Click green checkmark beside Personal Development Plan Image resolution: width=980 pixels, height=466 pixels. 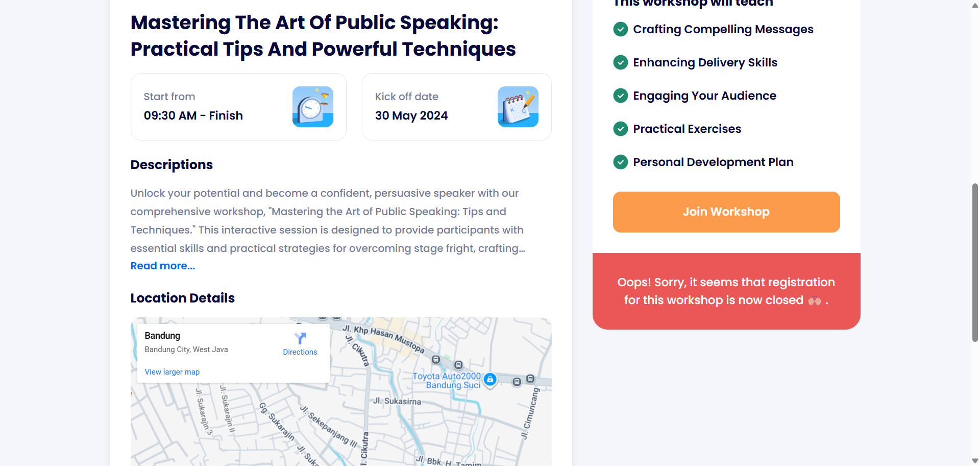pos(620,162)
